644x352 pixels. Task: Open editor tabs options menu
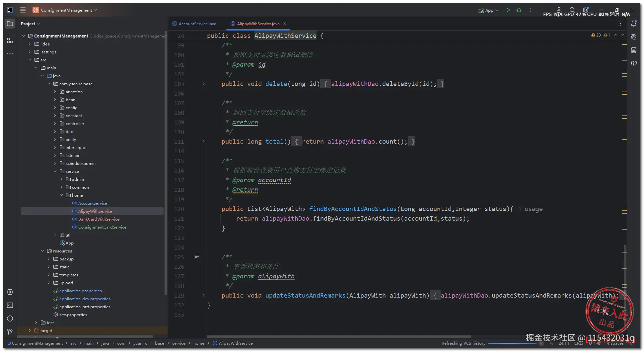(620, 24)
